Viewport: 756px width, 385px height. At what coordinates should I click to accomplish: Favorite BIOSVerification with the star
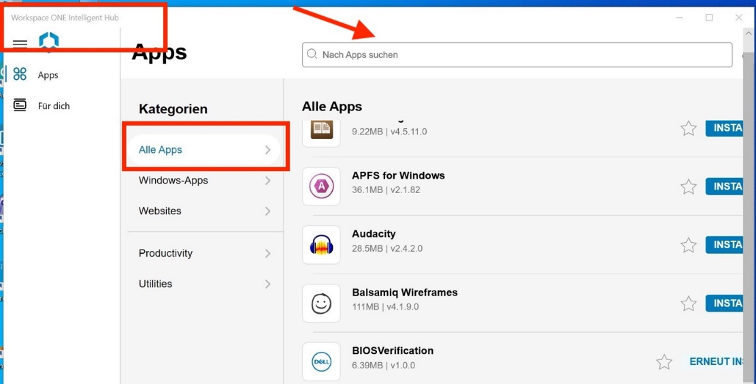664,362
